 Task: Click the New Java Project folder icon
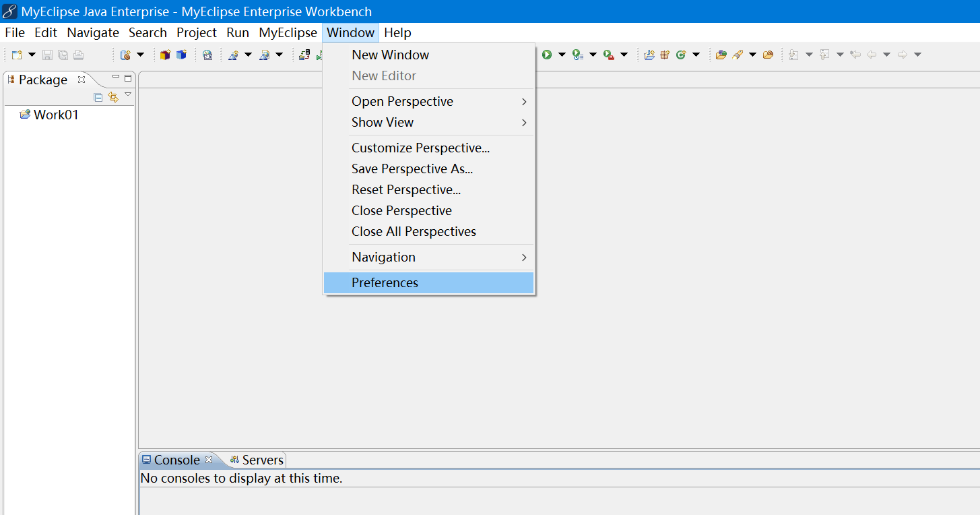(649, 55)
